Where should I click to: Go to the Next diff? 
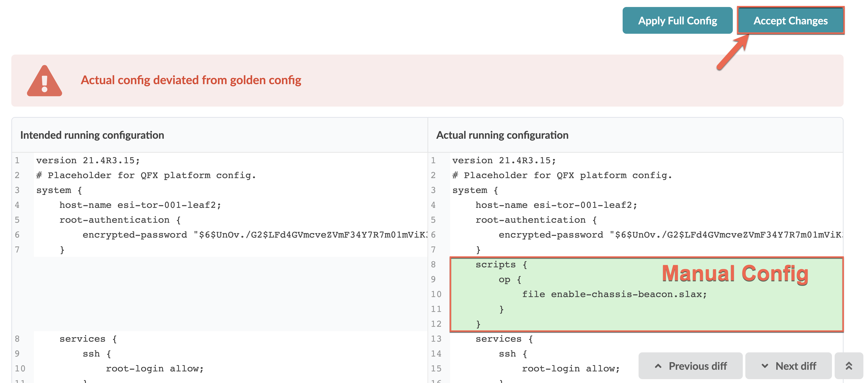[x=788, y=366]
